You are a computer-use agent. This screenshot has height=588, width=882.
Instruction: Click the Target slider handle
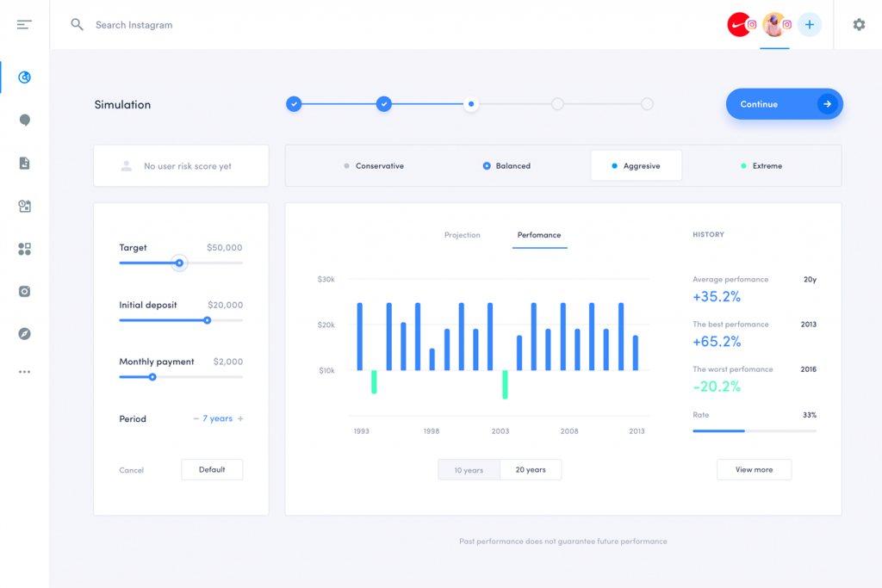(179, 263)
